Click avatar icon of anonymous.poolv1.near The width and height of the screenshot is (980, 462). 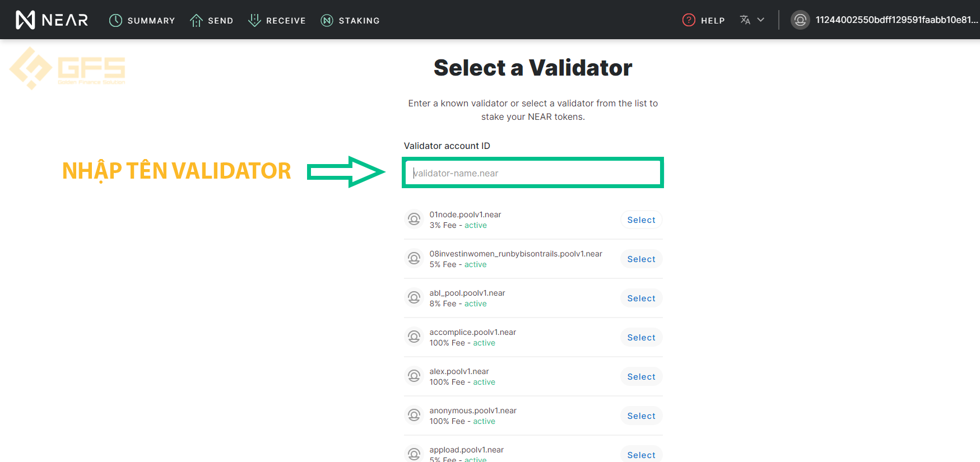(414, 415)
